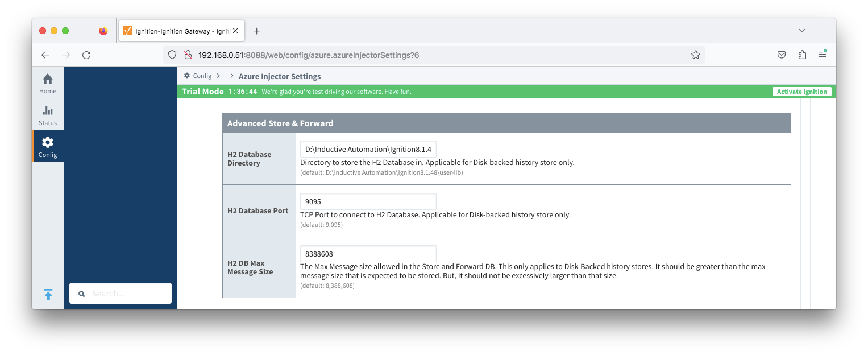The width and height of the screenshot is (868, 355).
Task: Open the Home section in sidebar
Action: tap(48, 83)
